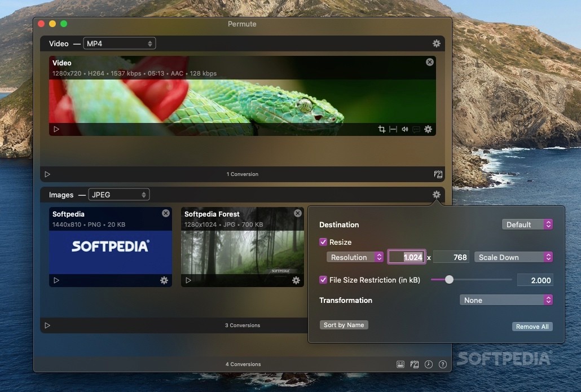This screenshot has width=581, height=392.
Task: Uncheck the File Size Restriction checkbox
Action: tap(323, 280)
